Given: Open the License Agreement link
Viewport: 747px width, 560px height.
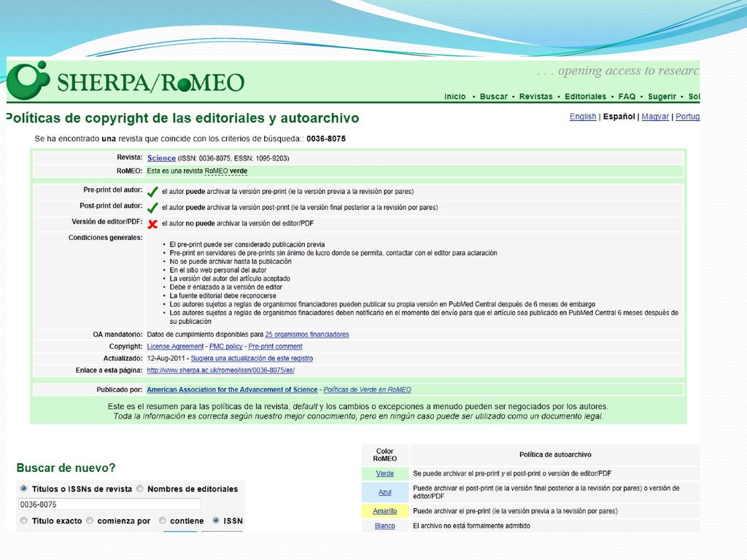Looking at the screenshot, I should (x=175, y=346).
